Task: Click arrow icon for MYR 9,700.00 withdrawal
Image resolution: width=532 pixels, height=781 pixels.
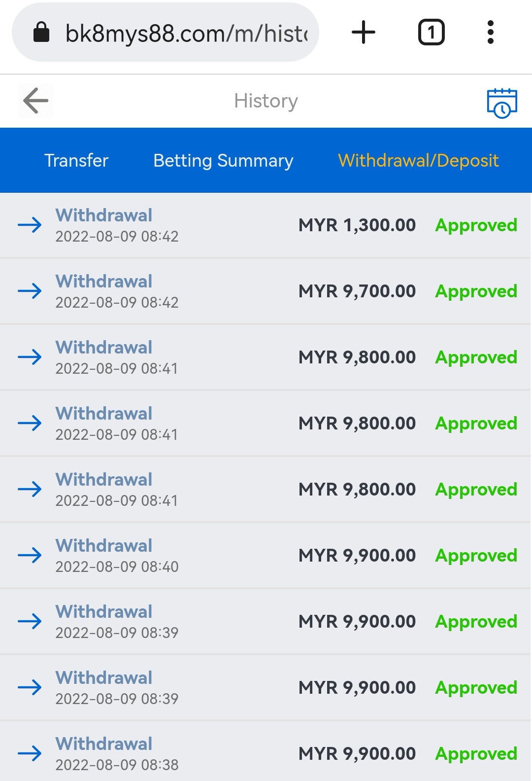Action: click(x=30, y=291)
